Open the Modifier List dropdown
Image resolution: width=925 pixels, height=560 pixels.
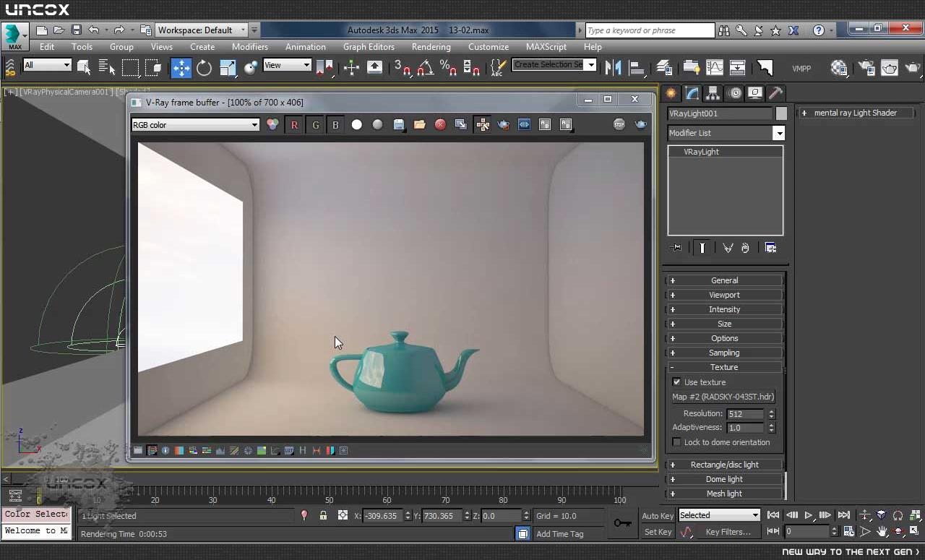[x=726, y=133]
